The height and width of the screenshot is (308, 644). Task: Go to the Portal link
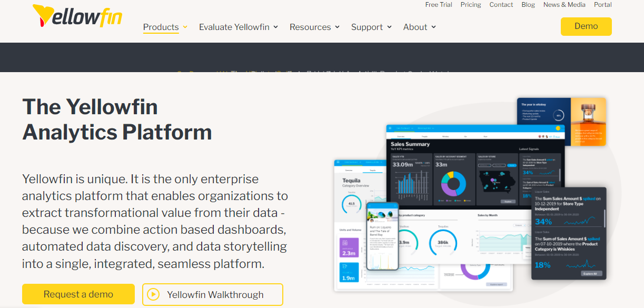point(603,5)
